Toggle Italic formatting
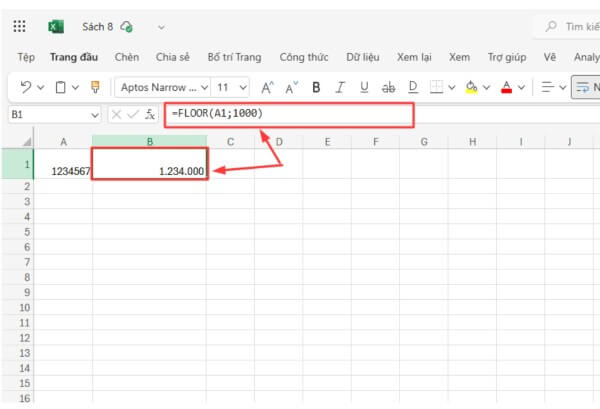The height and width of the screenshot is (409, 600). [x=340, y=88]
